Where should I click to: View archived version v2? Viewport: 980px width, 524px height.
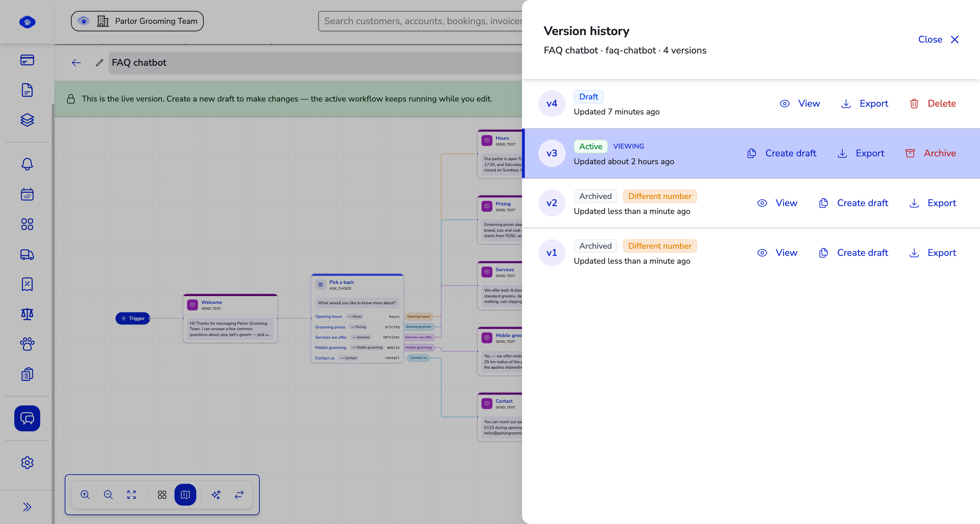pos(777,203)
